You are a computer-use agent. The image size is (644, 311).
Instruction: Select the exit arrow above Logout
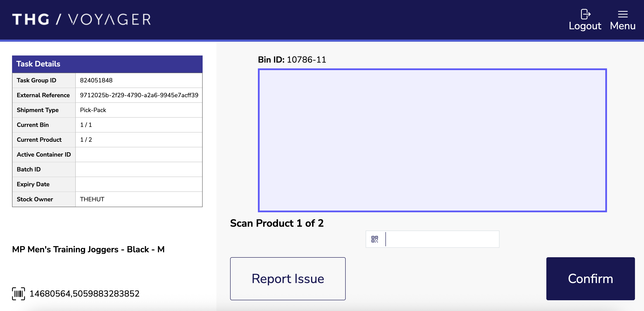point(585,14)
